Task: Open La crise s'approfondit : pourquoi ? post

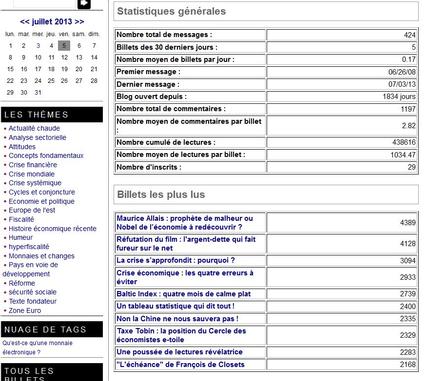Action: [x=176, y=260]
